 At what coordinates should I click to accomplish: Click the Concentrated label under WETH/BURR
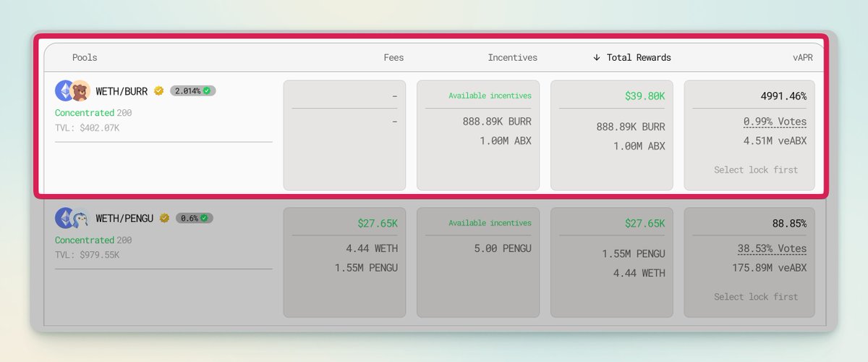pyautogui.click(x=85, y=113)
